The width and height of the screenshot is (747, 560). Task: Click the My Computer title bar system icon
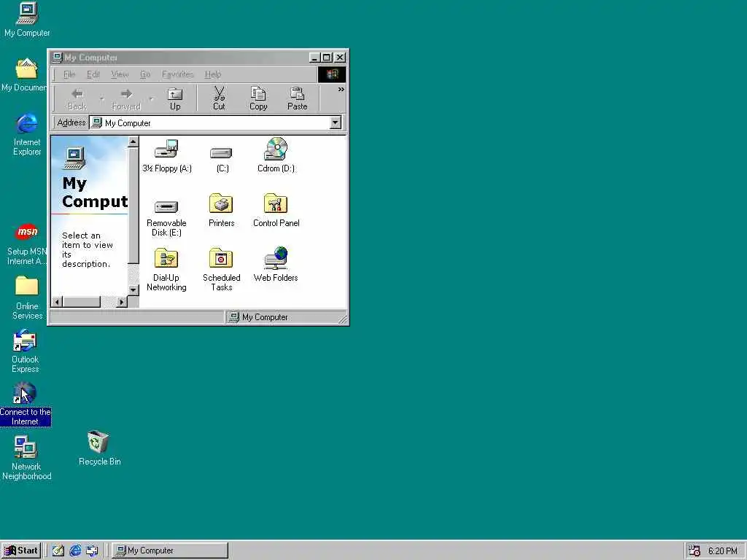(x=57, y=58)
